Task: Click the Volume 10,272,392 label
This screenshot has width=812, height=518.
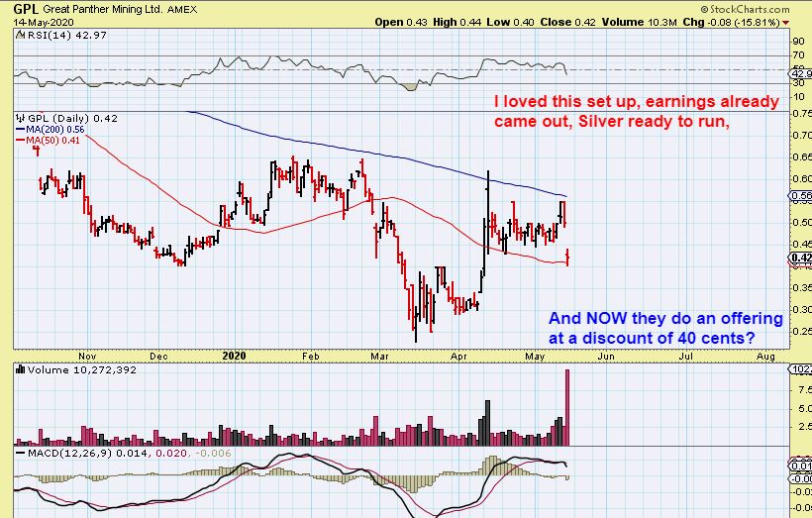Action: (82, 369)
